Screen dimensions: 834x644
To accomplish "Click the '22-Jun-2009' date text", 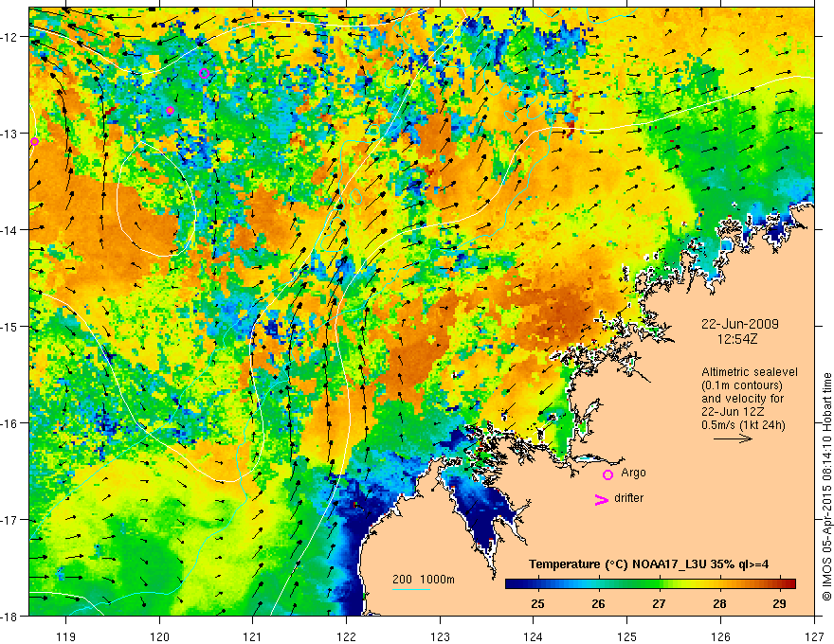I will tap(740, 324).
